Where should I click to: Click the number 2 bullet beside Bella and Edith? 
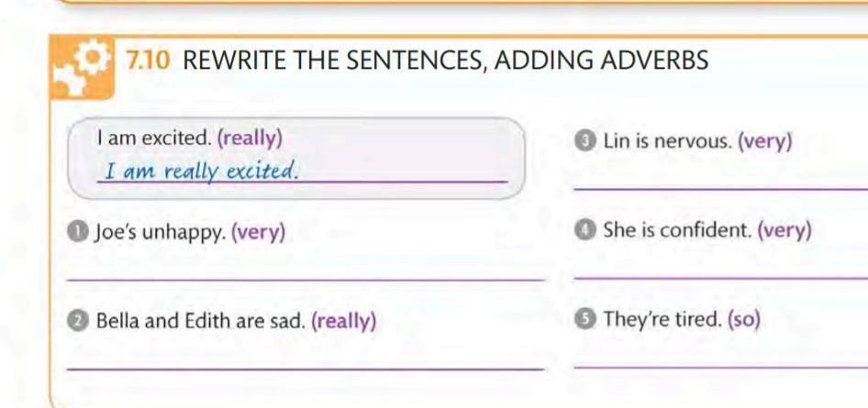pyautogui.click(x=80, y=321)
